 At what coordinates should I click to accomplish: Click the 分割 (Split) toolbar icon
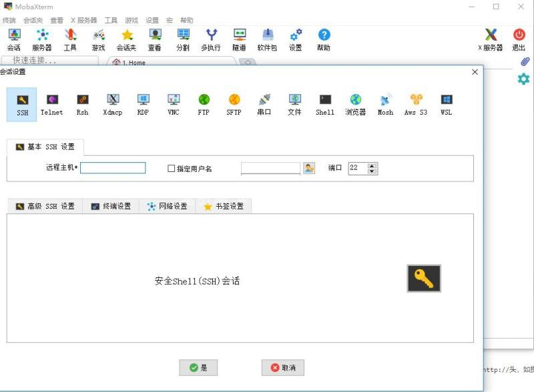click(183, 40)
